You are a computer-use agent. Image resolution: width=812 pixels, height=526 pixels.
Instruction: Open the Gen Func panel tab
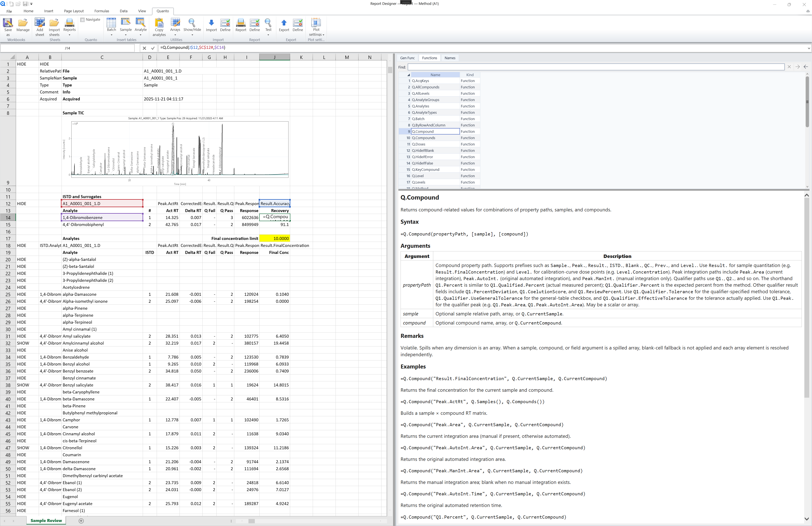(407, 58)
